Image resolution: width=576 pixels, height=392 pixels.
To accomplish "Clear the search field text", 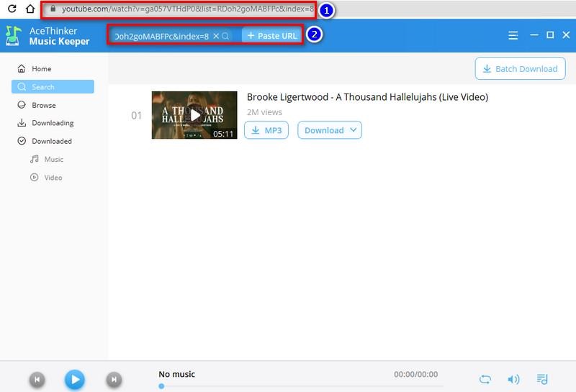I will tap(216, 35).
